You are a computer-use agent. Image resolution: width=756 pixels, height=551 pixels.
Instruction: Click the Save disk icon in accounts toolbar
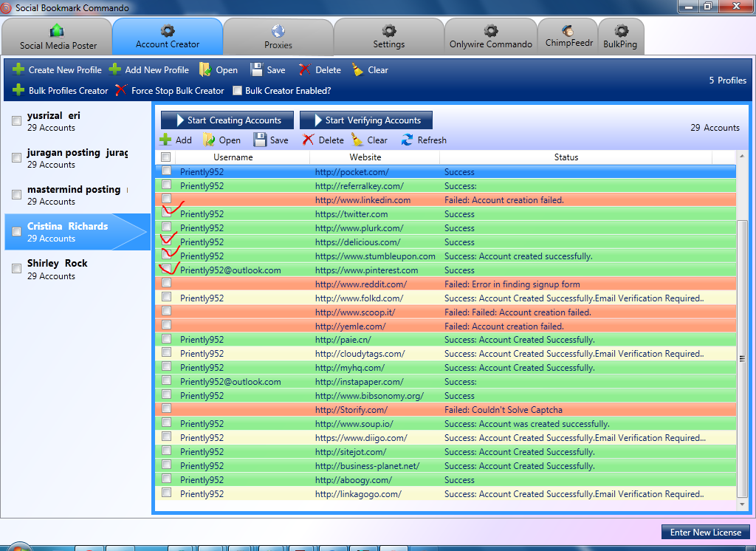coord(260,140)
